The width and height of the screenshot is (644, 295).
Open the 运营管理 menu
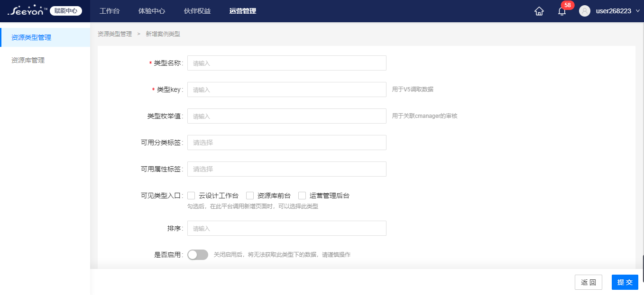(242, 11)
